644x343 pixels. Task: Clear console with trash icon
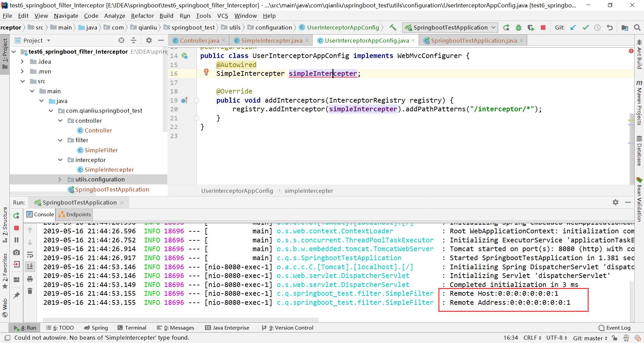pyautogui.click(x=30, y=291)
